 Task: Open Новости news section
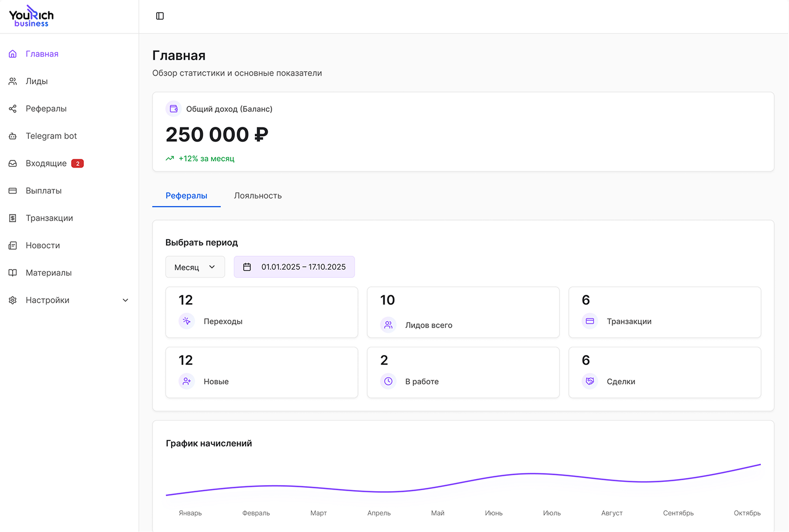tap(42, 245)
